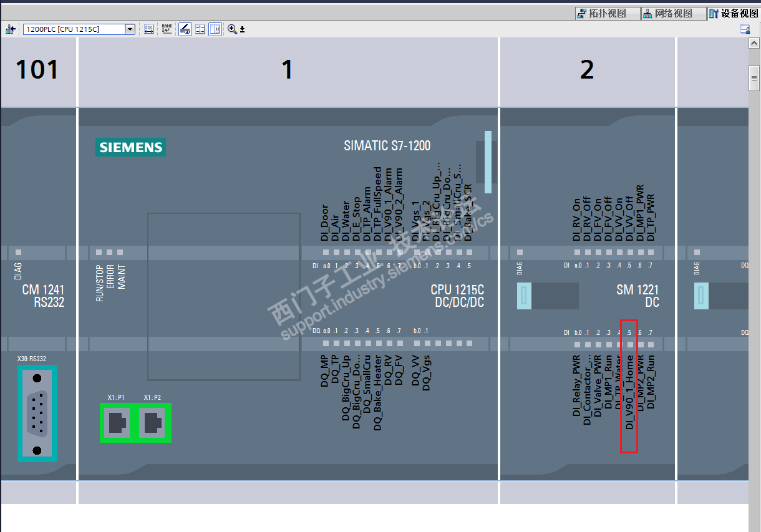This screenshot has height=532, width=761.
Task: Click the DQ_TP output tag label
Action: pyautogui.click(x=335, y=370)
